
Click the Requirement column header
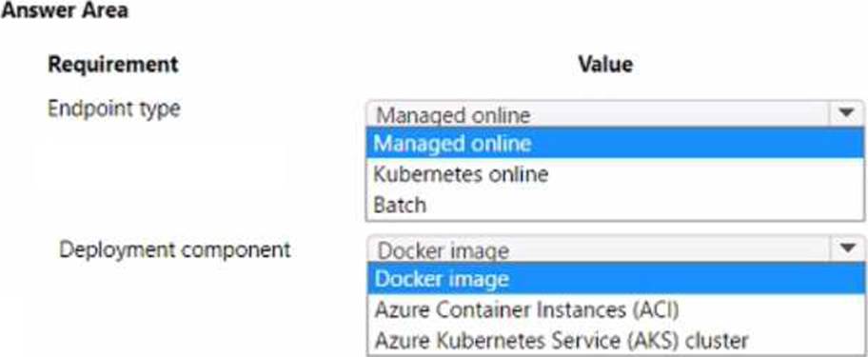[x=113, y=64]
